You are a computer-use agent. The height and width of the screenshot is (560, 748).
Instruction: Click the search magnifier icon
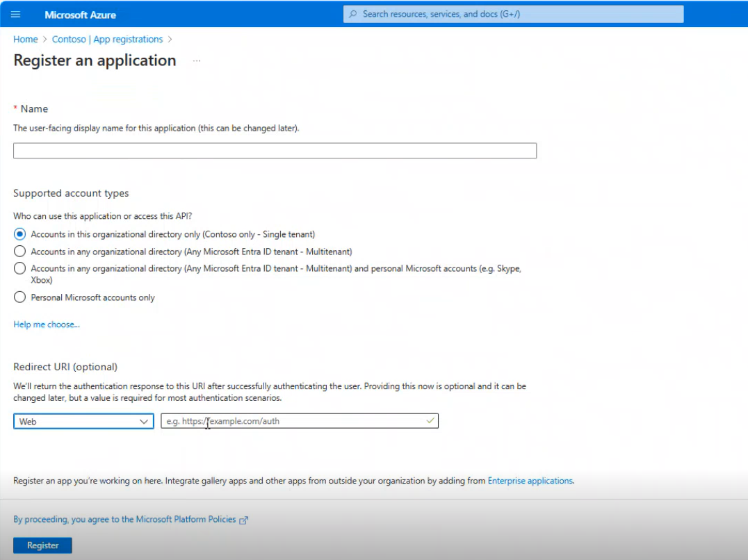click(353, 14)
